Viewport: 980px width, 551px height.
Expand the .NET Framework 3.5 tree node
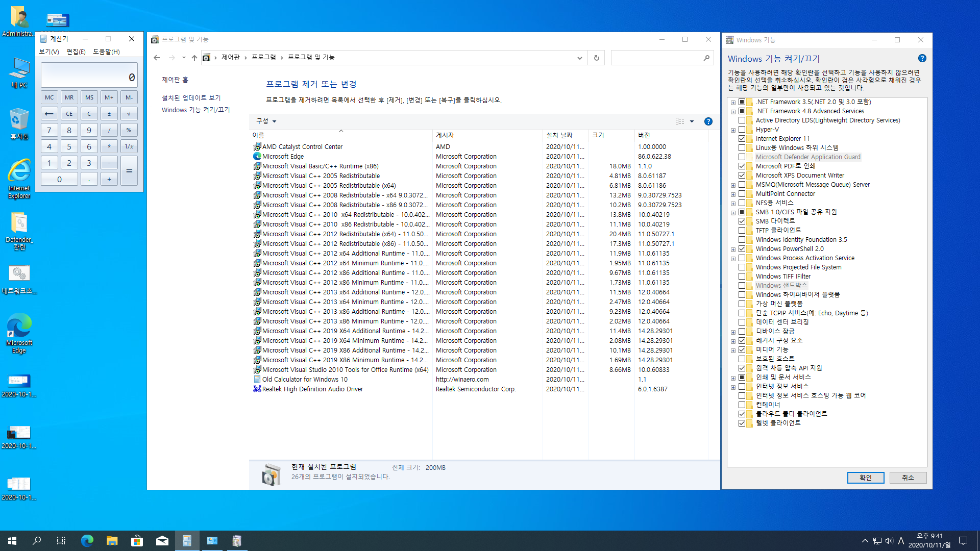(733, 102)
